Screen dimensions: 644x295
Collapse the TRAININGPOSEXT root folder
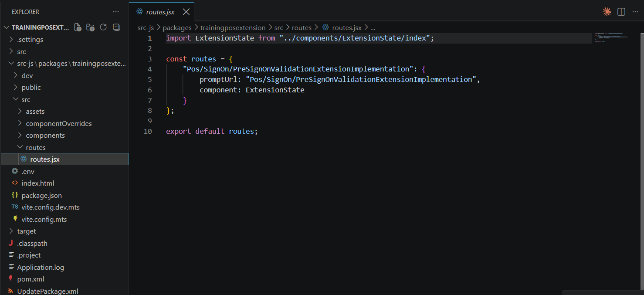click(6, 27)
